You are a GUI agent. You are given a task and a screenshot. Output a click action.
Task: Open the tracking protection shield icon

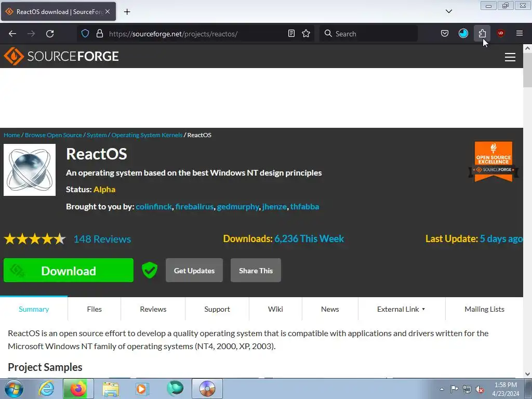(85, 33)
